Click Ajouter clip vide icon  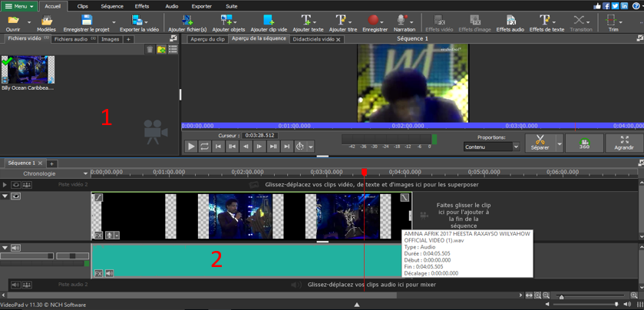[269, 20]
